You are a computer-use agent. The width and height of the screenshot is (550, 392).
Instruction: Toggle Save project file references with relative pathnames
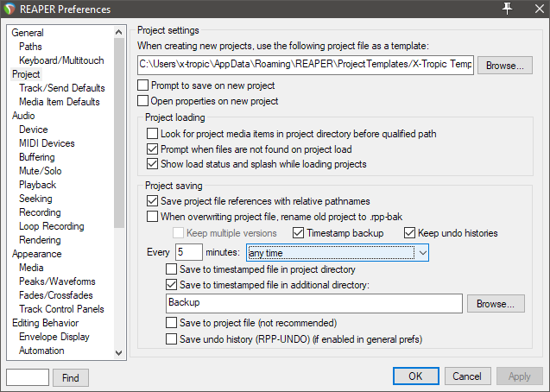(152, 201)
